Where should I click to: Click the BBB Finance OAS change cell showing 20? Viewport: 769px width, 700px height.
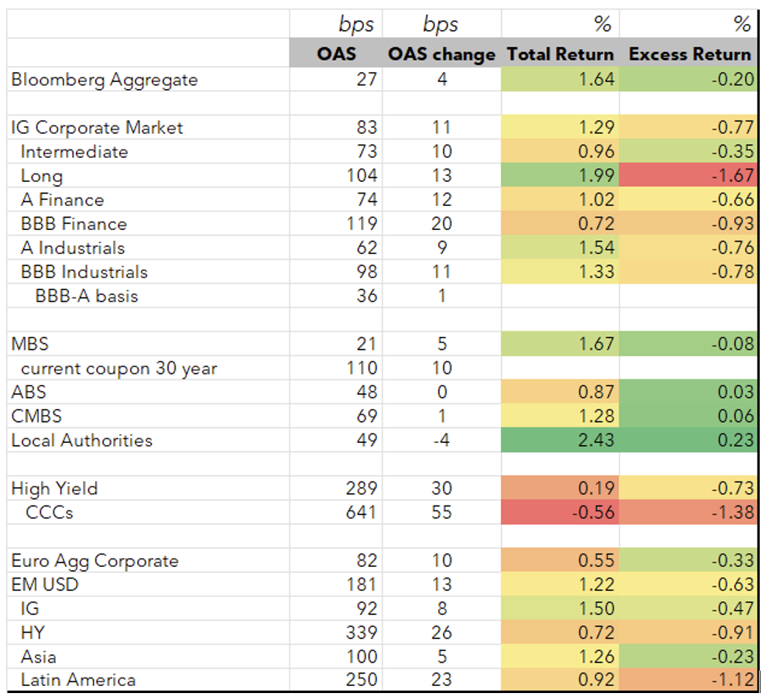(x=441, y=224)
